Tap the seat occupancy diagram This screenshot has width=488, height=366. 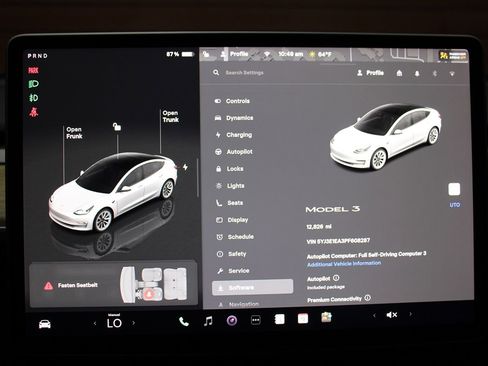(x=153, y=285)
